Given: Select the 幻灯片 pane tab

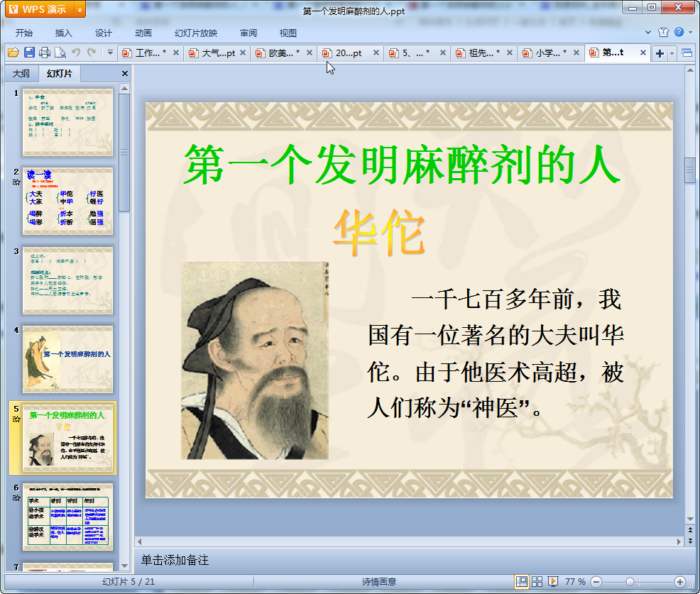Looking at the screenshot, I should (60, 74).
